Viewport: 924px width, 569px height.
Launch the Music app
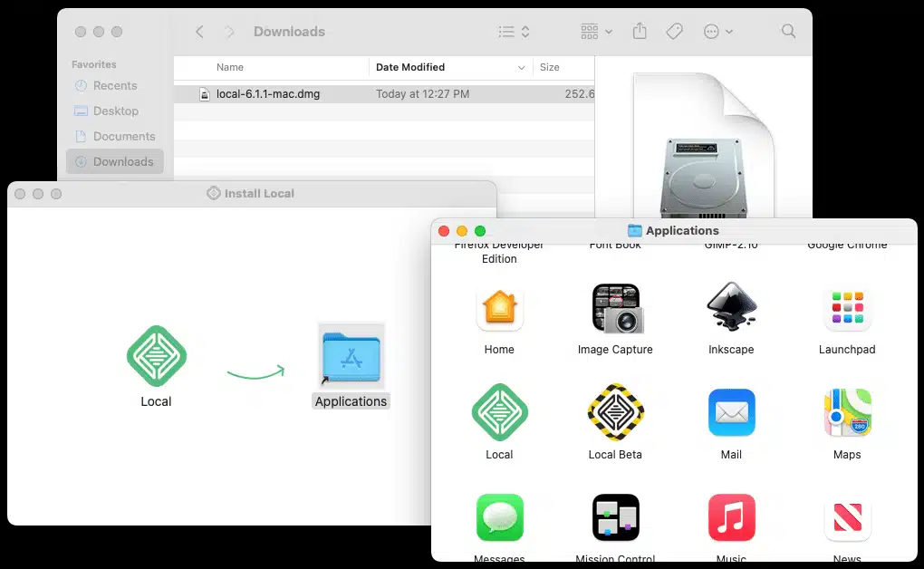click(x=731, y=517)
